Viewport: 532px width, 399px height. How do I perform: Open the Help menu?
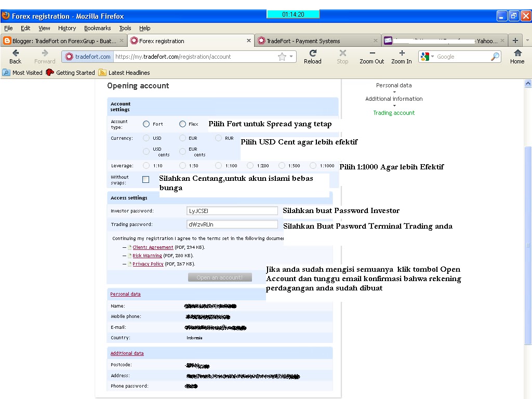pyautogui.click(x=144, y=28)
